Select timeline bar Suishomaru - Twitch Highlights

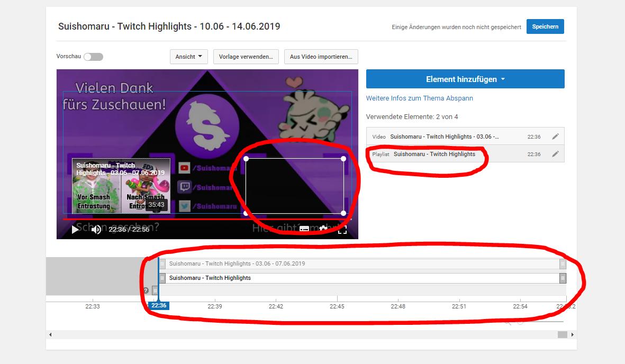click(363, 278)
